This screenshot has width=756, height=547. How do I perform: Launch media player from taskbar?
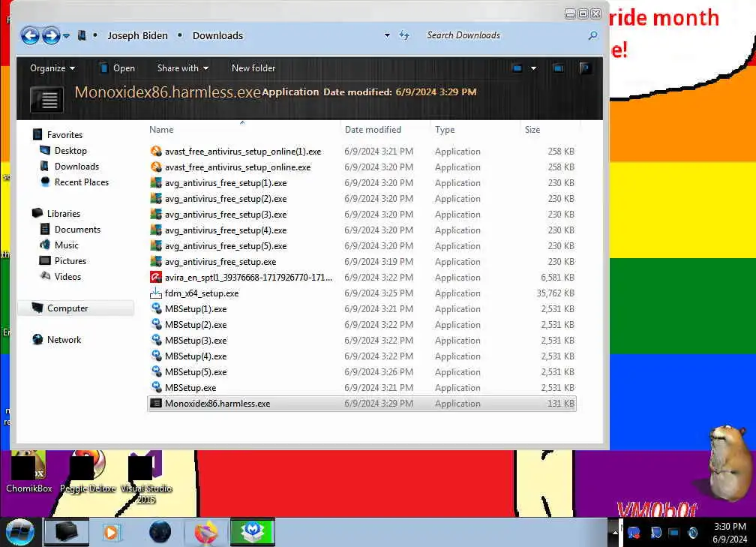point(111,533)
